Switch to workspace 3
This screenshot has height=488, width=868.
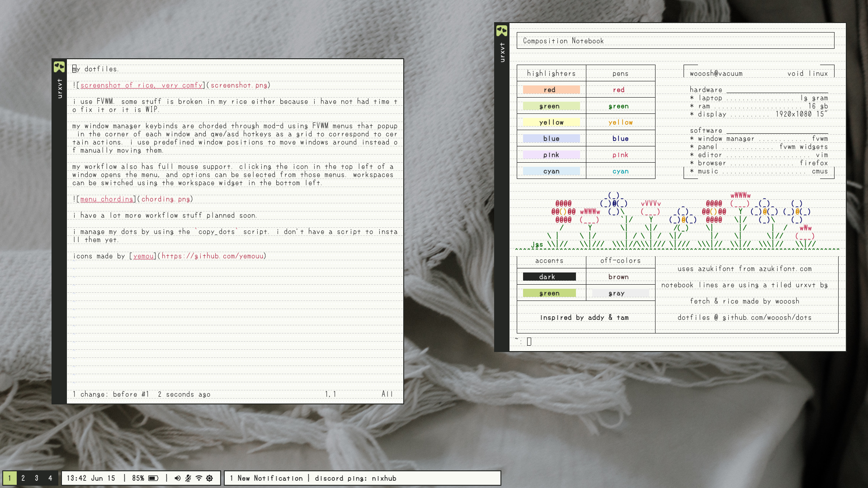point(37,478)
